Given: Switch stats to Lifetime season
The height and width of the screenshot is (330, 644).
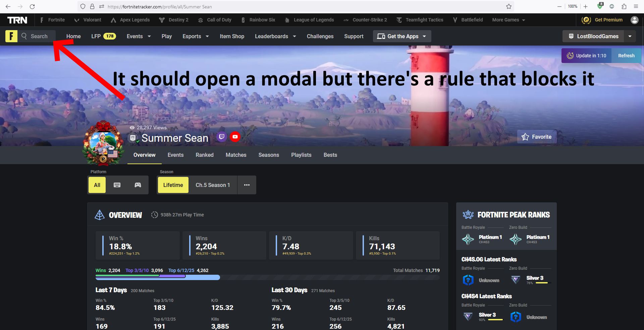Looking at the screenshot, I should pos(173,185).
